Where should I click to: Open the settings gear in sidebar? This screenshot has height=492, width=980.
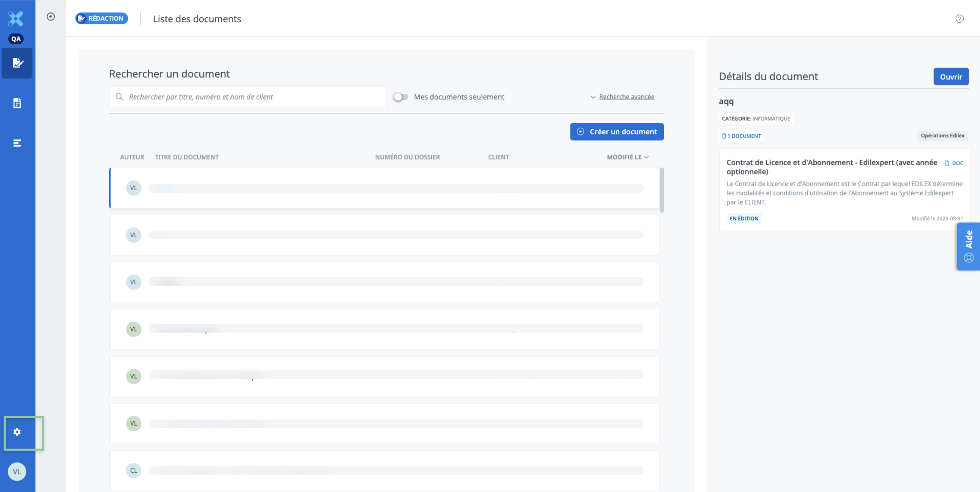point(17,432)
